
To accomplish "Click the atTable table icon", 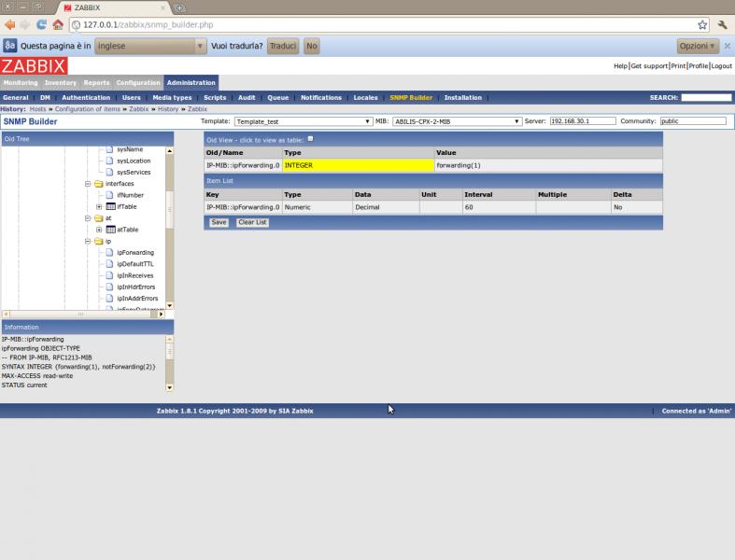I will 110,230.
